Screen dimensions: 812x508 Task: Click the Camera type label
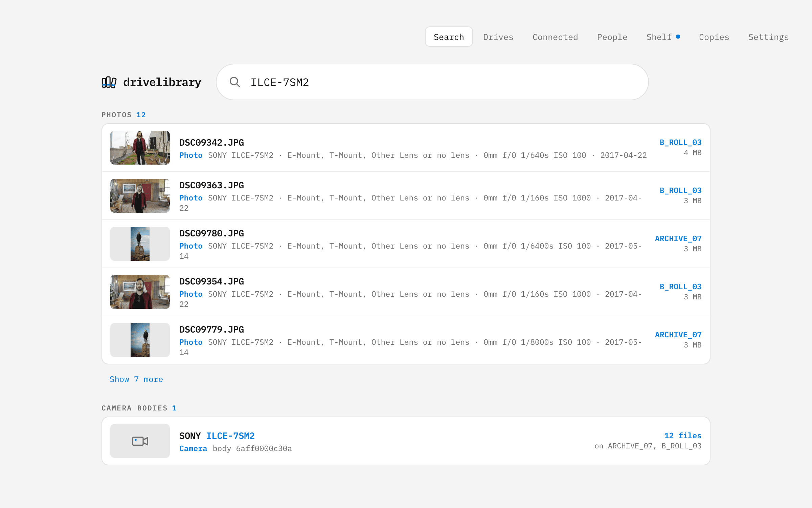pos(193,449)
